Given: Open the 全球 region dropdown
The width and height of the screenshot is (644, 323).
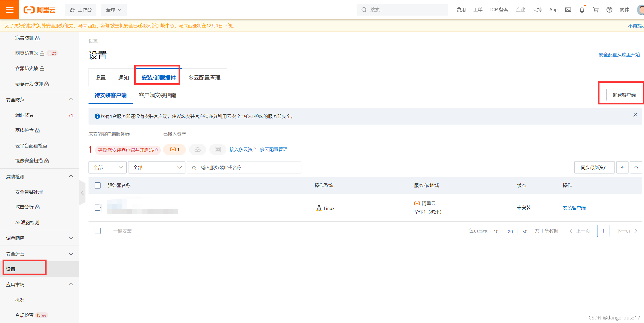Looking at the screenshot, I should click(113, 10).
